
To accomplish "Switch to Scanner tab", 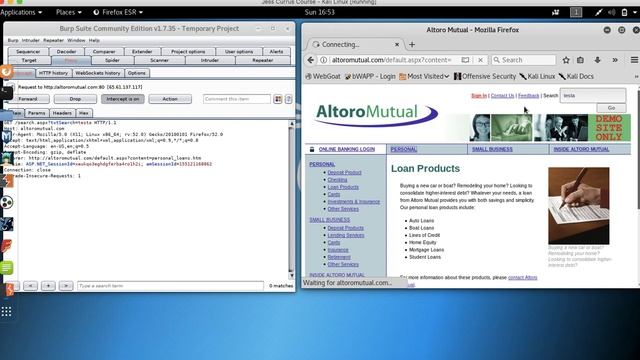I will [159, 60].
